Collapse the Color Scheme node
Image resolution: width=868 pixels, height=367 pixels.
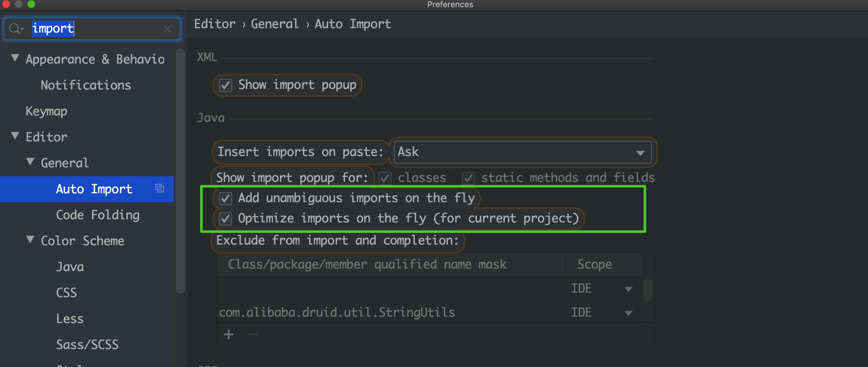30,239
